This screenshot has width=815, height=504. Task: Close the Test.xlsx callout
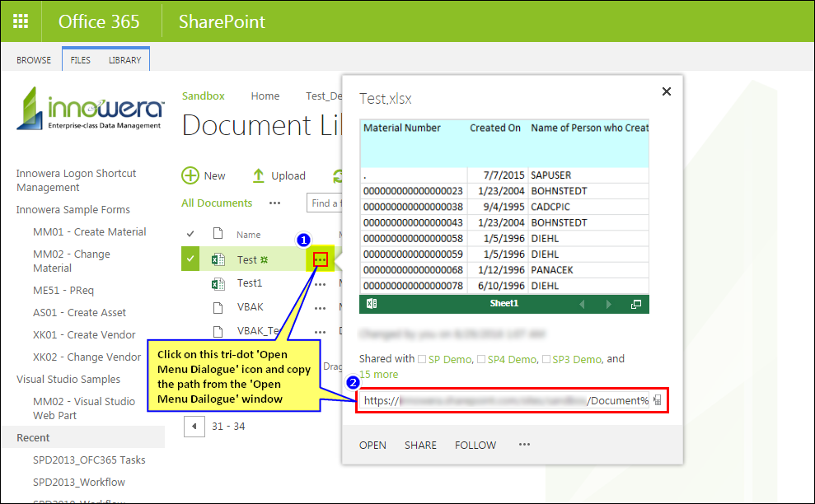point(667,91)
